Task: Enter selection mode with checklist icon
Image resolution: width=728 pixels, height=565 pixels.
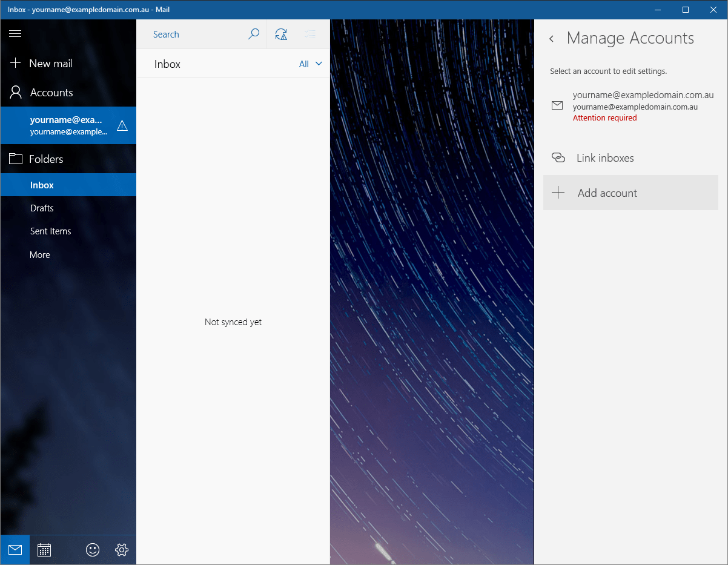Action: 310,35
